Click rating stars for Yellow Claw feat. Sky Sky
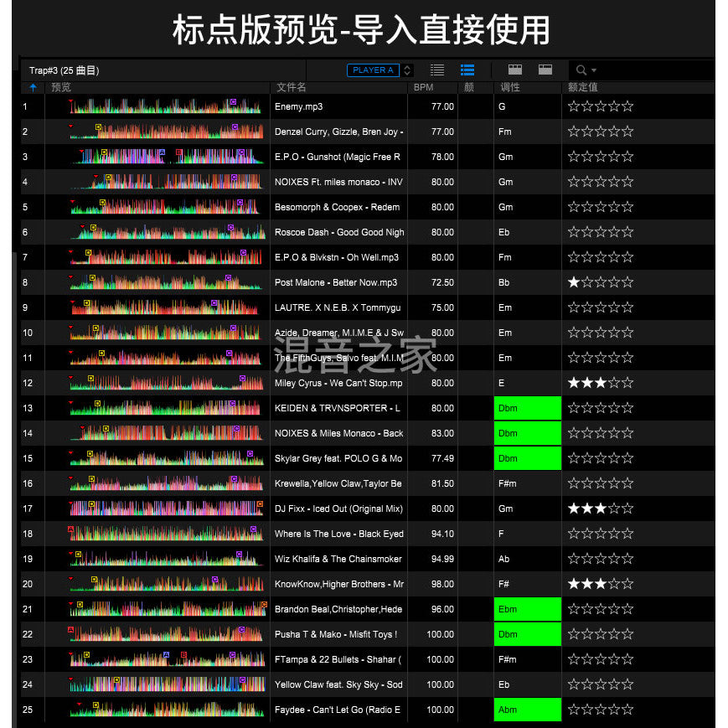 point(601,684)
